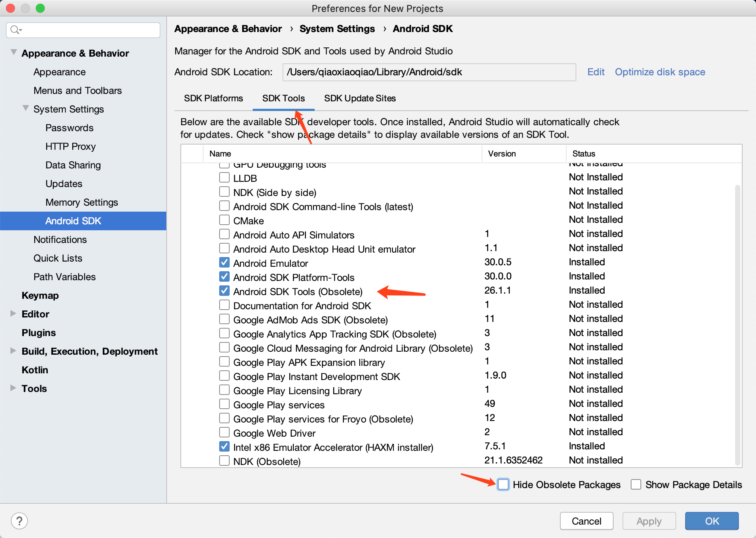Open the Plugins settings

tap(38, 333)
